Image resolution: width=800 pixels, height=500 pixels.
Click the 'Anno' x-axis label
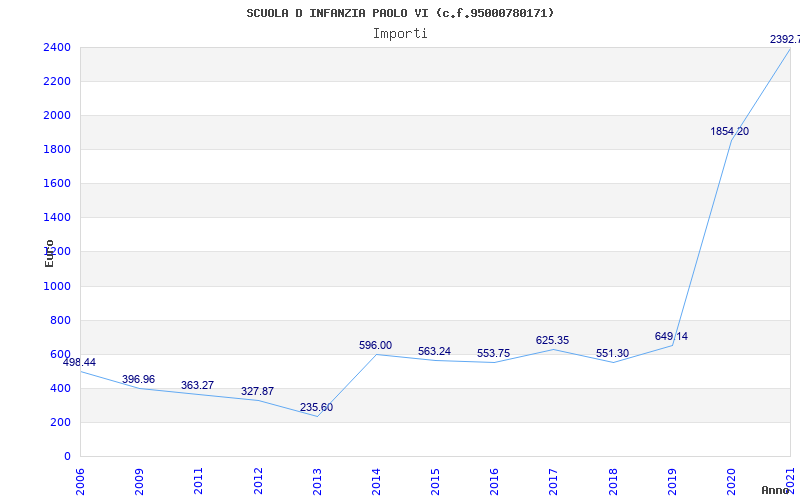click(774, 490)
